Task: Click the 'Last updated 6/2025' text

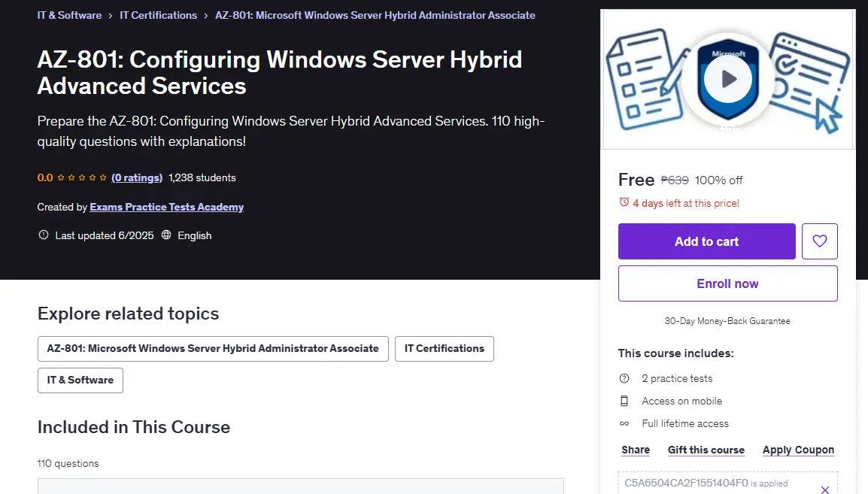Action: (x=105, y=235)
